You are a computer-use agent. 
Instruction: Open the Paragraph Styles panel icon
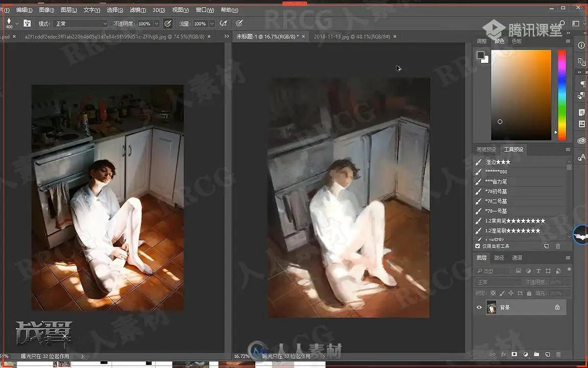coord(581,96)
